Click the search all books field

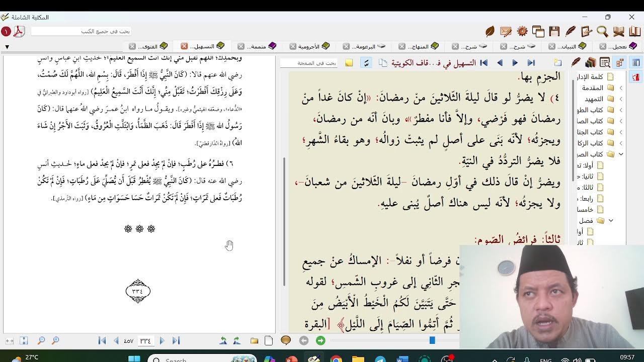pos(81,31)
